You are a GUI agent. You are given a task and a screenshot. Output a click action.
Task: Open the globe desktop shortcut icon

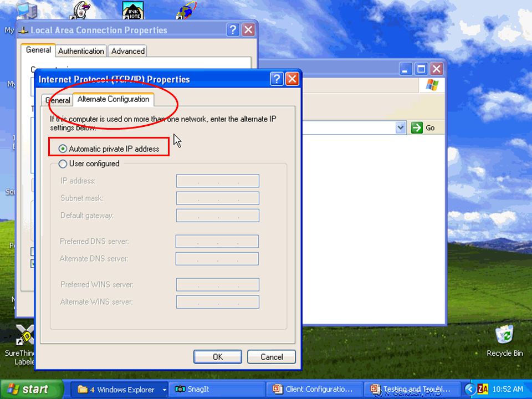[186, 10]
